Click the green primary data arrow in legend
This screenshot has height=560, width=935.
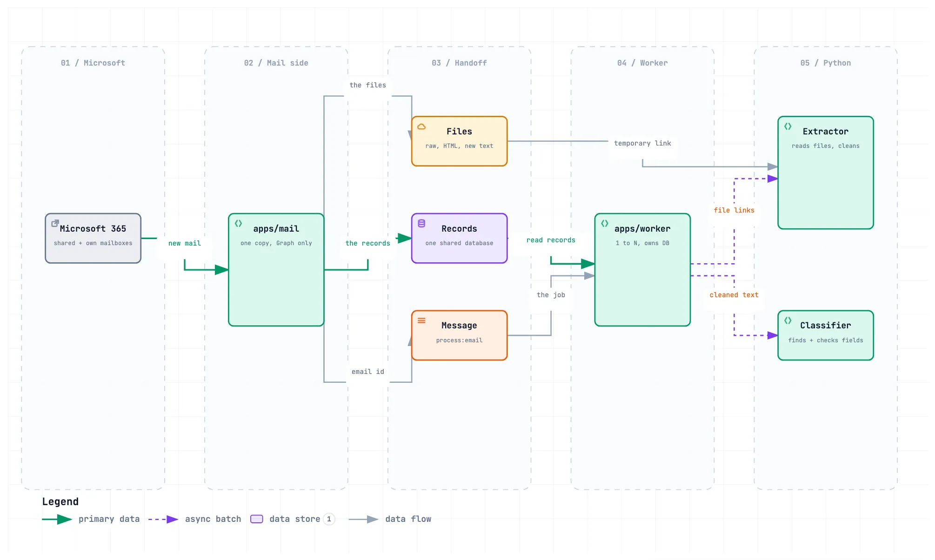[57, 519]
